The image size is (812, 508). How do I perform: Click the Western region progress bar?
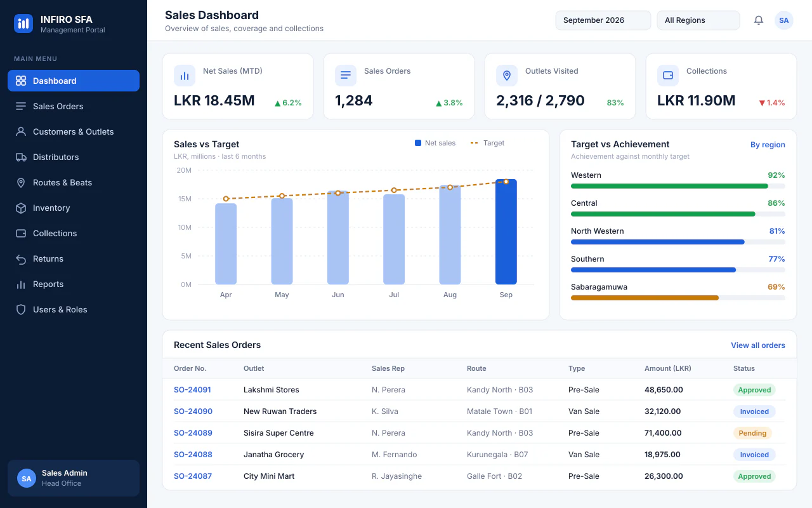(678, 186)
